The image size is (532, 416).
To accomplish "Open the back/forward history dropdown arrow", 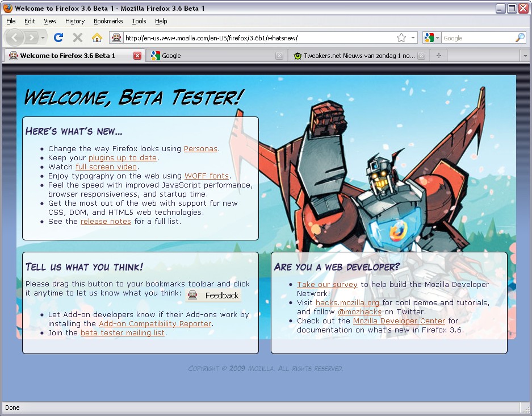I will click(x=43, y=38).
